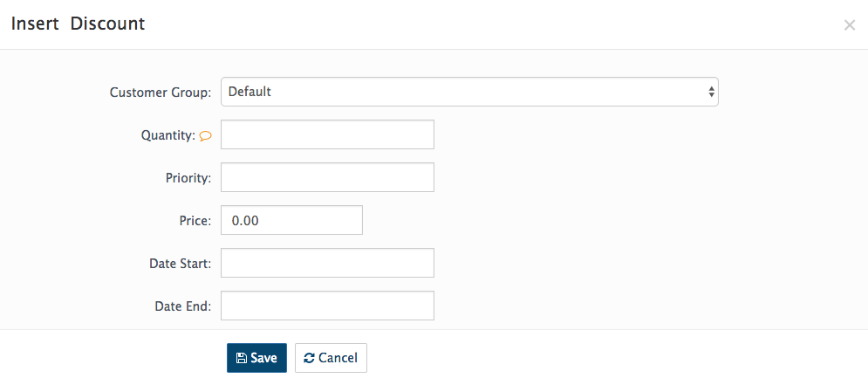The height and width of the screenshot is (385, 868).
Task: Click the Insert Discount dialog title
Action: 78,24
